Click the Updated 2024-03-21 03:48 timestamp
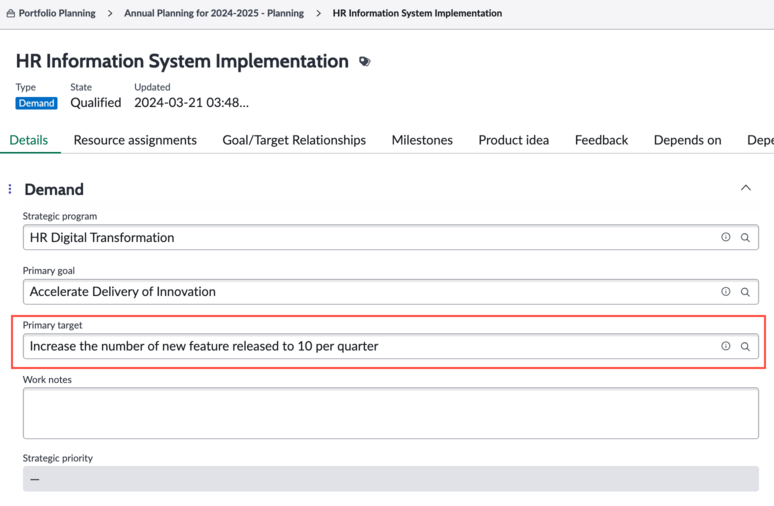This screenshot has height=506, width=774. tap(192, 103)
